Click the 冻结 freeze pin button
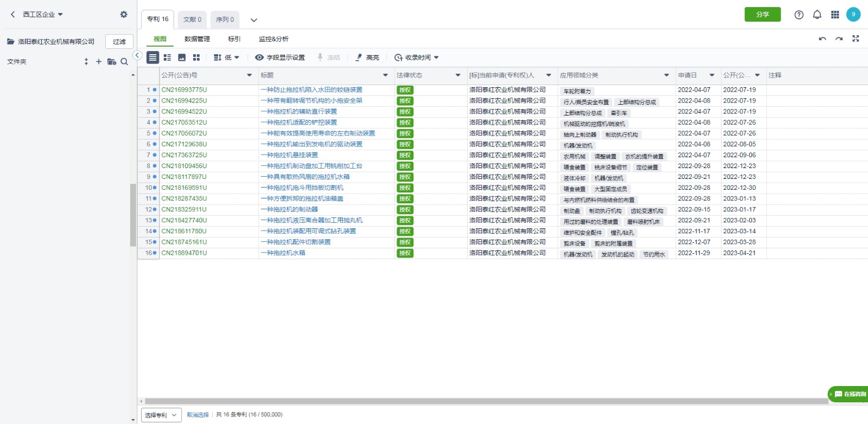This screenshot has width=868, height=424. pyautogui.click(x=328, y=57)
